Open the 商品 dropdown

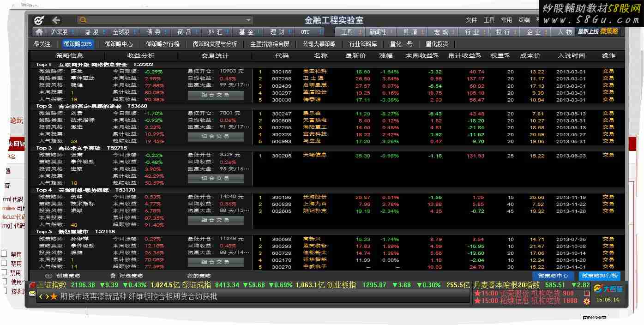tap(197, 32)
